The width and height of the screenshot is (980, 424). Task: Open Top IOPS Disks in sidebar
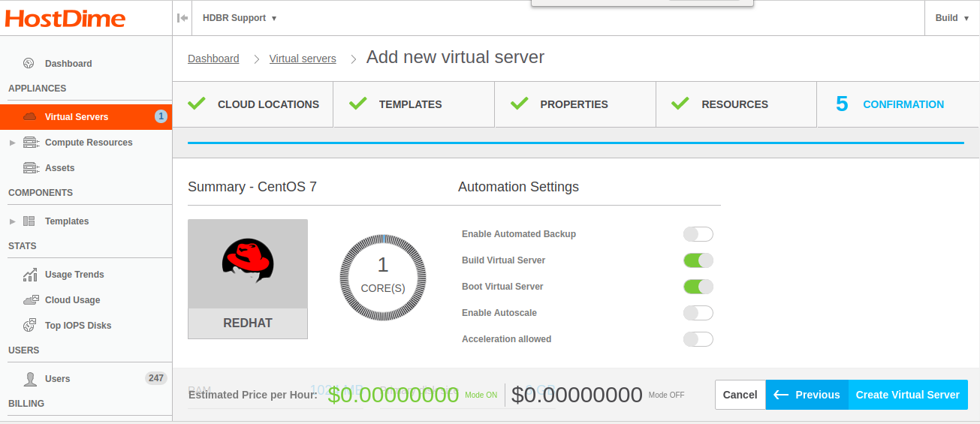(78, 326)
